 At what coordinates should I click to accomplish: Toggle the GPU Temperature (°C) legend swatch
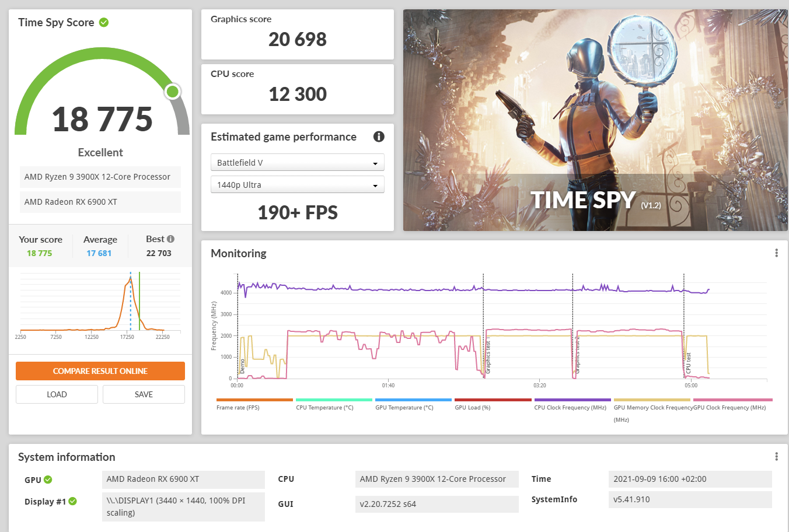click(x=413, y=400)
